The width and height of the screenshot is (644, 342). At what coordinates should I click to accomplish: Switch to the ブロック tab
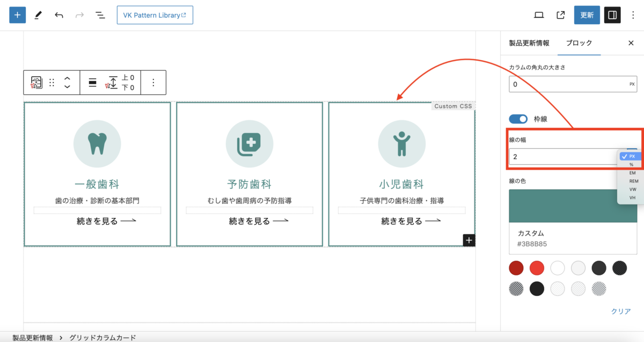point(579,43)
